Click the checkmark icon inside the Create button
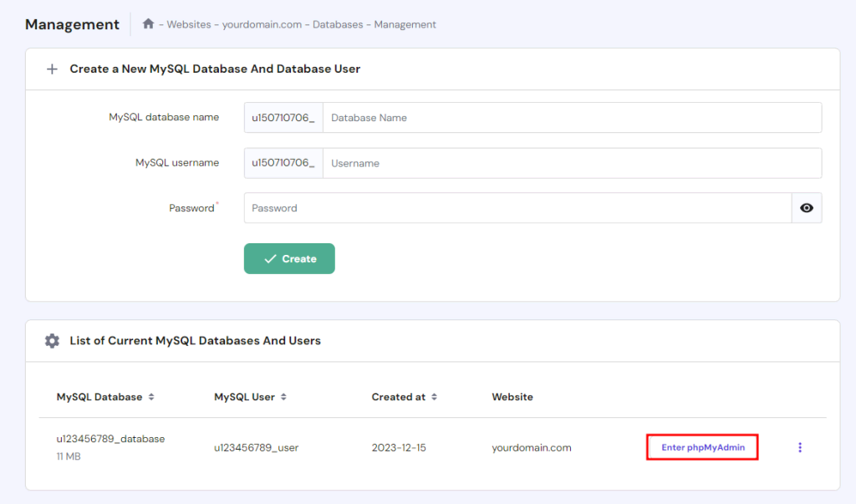The height and width of the screenshot is (504, 856). pos(272,258)
